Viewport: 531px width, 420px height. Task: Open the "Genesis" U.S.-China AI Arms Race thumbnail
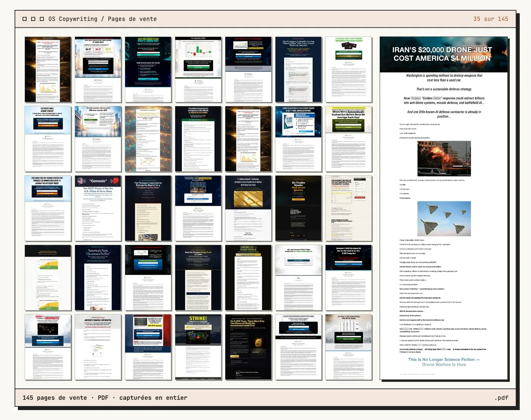[x=98, y=208]
